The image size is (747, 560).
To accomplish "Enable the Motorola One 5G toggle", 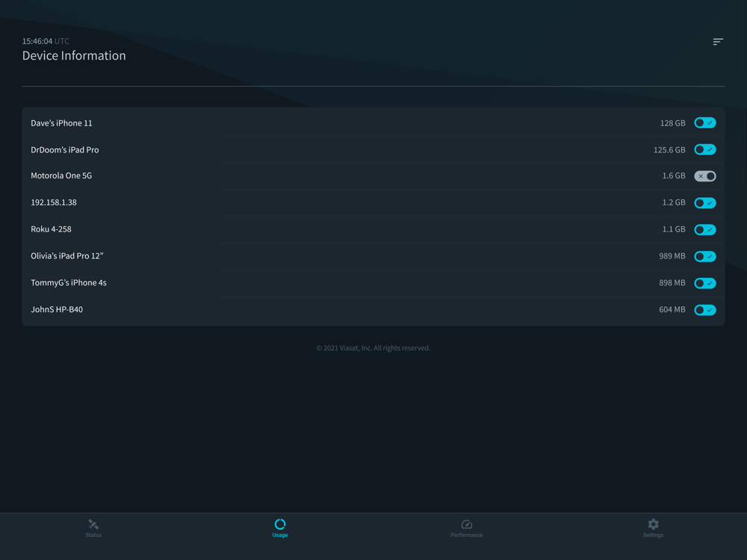I will (x=704, y=176).
